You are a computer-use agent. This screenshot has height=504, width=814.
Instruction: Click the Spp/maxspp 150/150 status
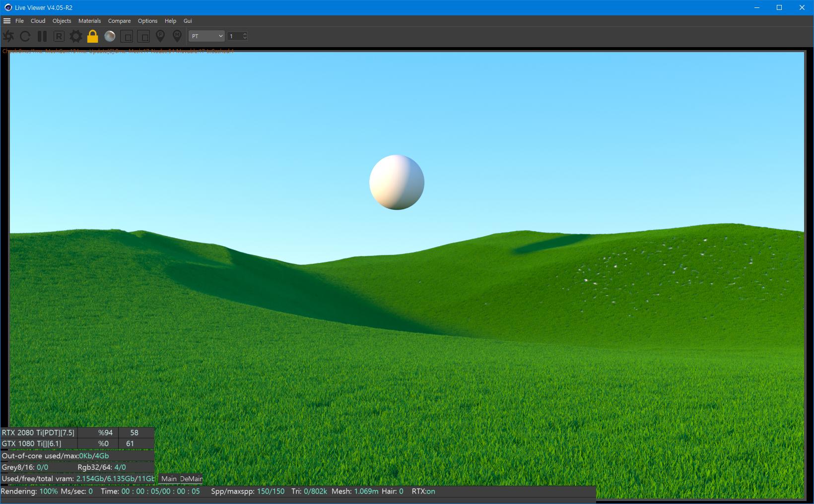pos(248,491)
